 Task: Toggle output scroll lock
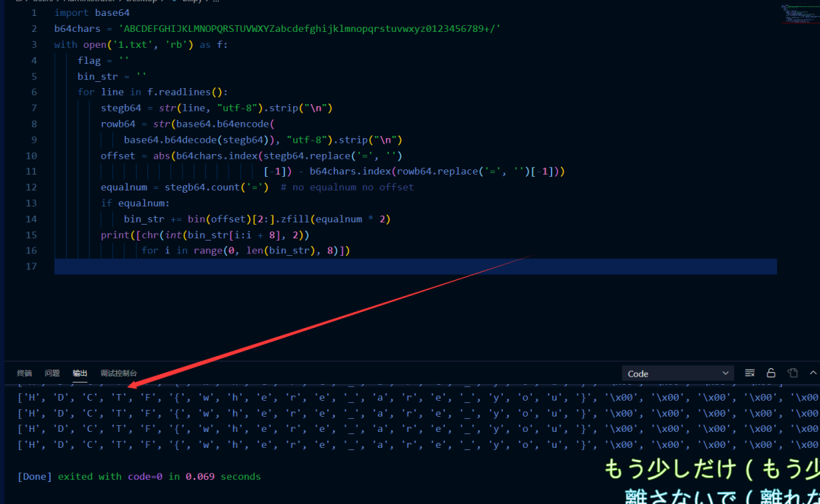771,373
